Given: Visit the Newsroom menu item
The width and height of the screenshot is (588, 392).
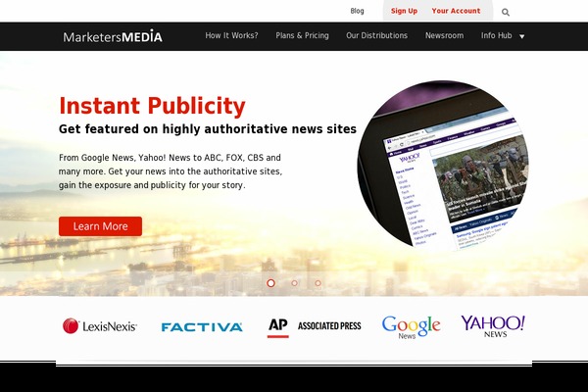Looking at the screenshot, I should tap(444, 35).
